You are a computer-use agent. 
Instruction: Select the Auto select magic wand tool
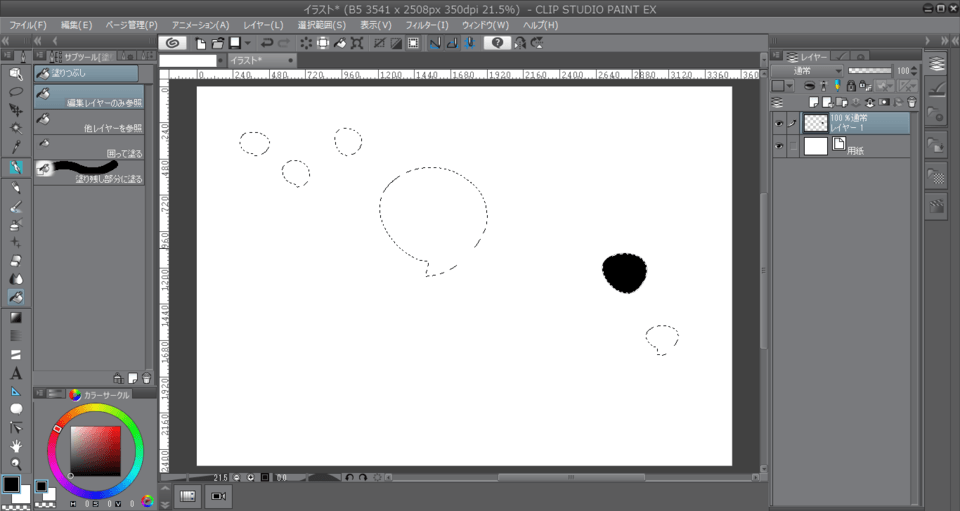(16, 128)
